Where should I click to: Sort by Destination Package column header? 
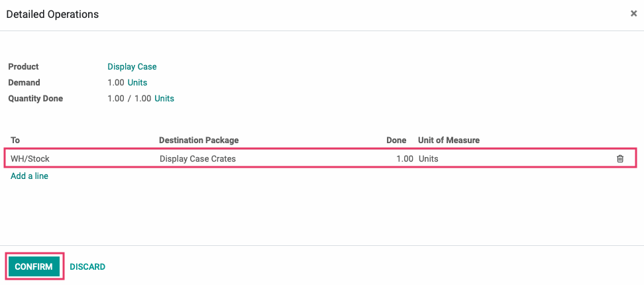pos(199,140)
